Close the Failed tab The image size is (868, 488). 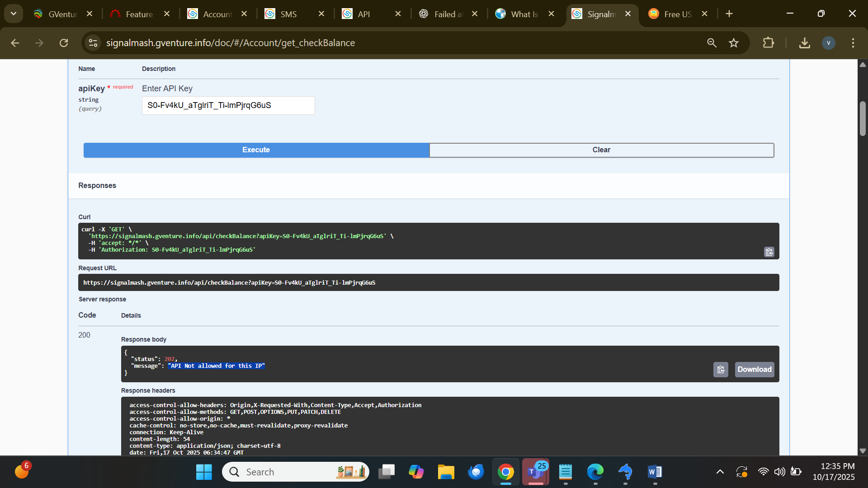475,14
